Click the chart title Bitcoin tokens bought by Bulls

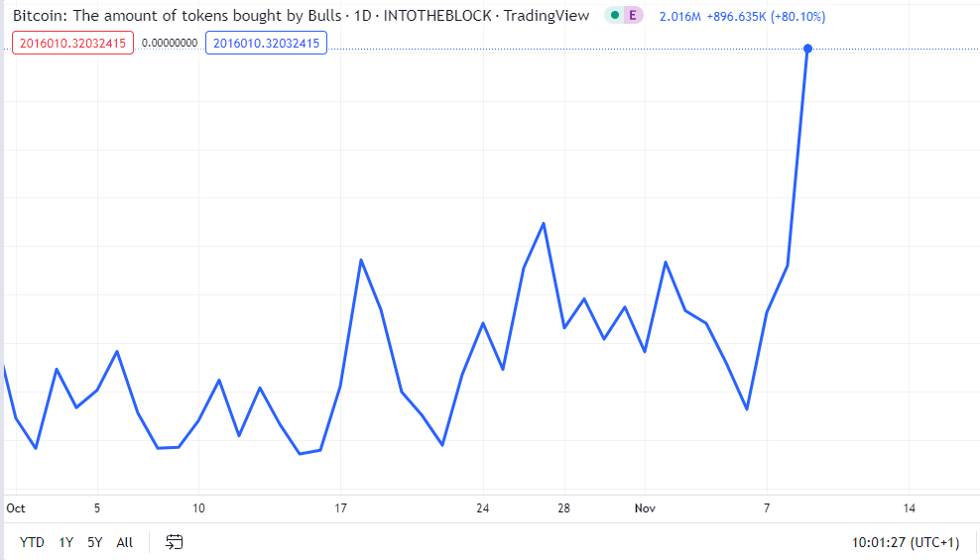tap(302, 16)
